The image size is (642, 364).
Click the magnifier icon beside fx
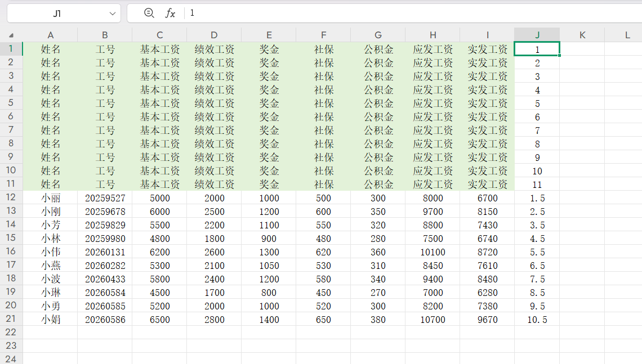(149, 13)
